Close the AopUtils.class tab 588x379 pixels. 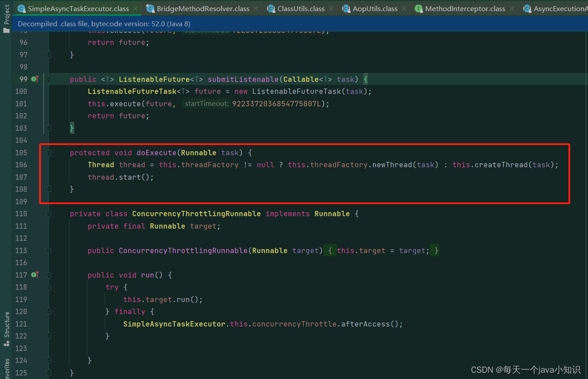(403, 8)
